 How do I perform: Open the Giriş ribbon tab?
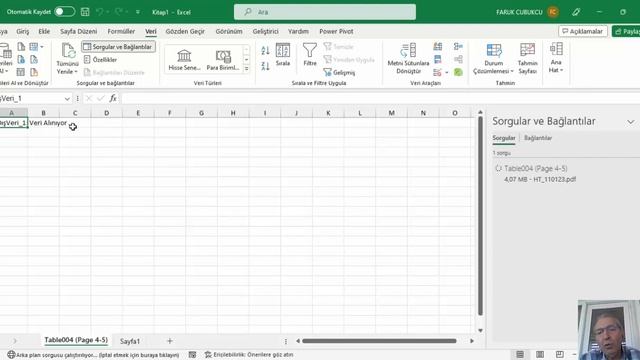pyautogui.click(x=23, y=31)
